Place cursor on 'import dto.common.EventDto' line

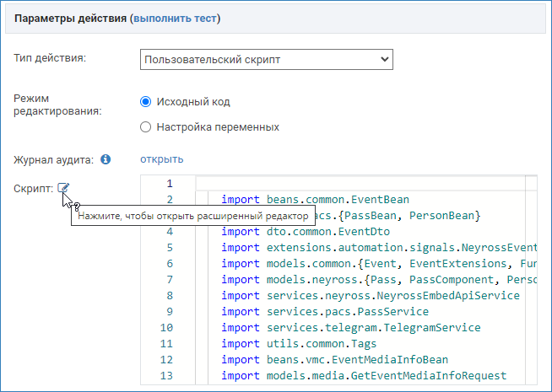306,232
